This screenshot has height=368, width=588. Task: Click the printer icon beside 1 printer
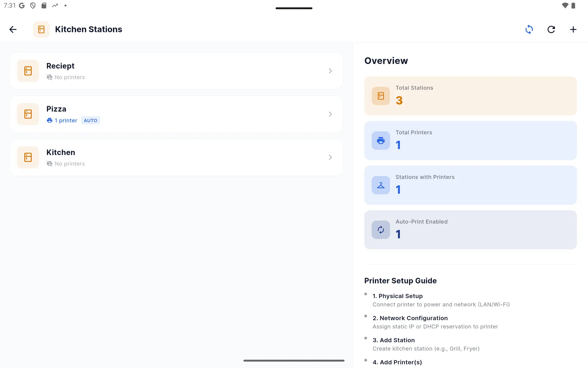click(50, 120)
